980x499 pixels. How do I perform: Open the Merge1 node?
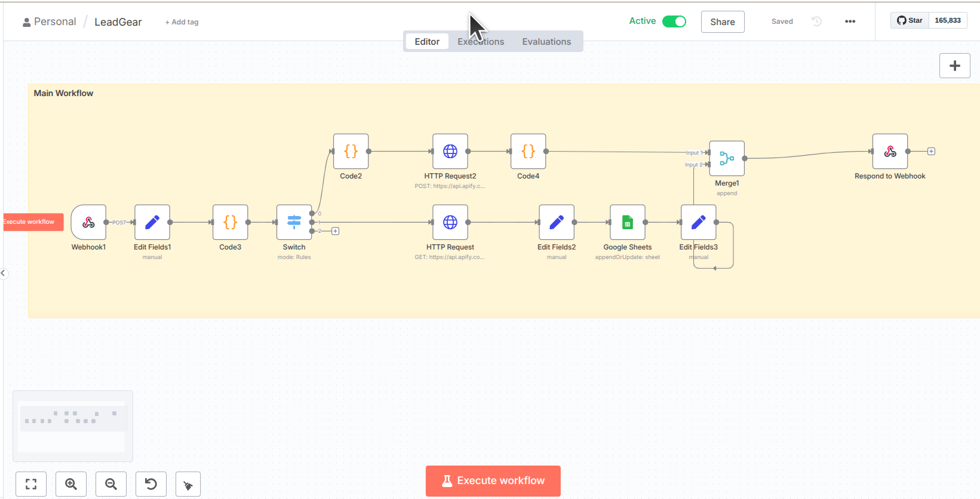(727, 158)
